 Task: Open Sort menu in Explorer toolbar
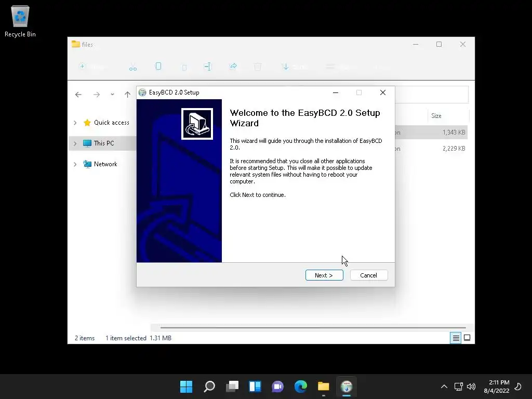295,67
